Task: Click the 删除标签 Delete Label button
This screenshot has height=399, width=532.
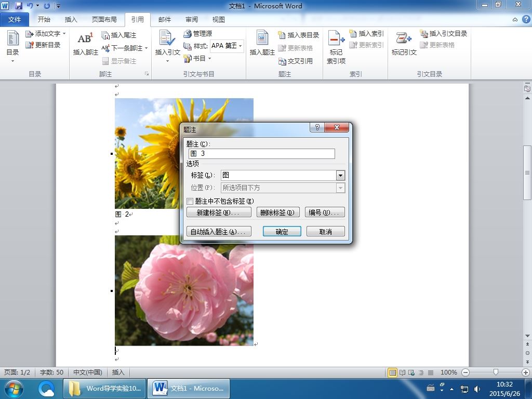Action: click(x=278, y=212)
